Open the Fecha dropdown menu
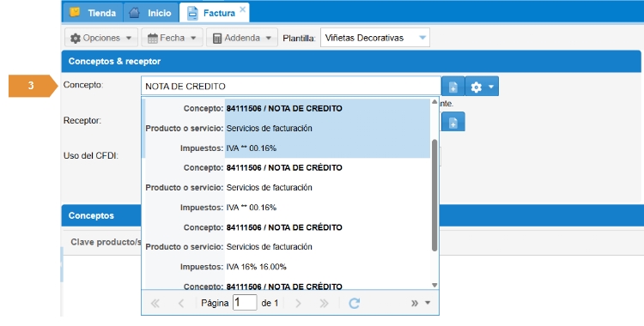The width and height of the screenshot is (644, 326). (x=172, y=38)
